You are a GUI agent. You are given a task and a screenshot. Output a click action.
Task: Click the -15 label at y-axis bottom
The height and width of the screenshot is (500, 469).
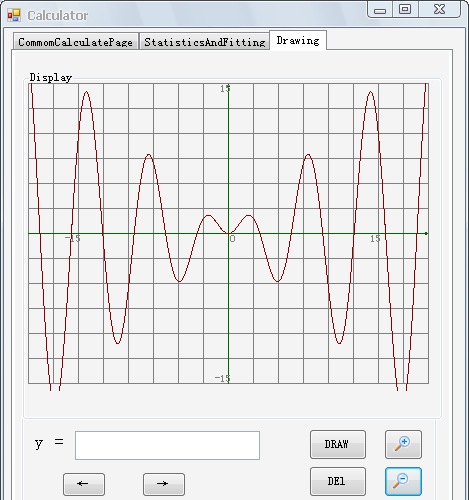point(222,378)
